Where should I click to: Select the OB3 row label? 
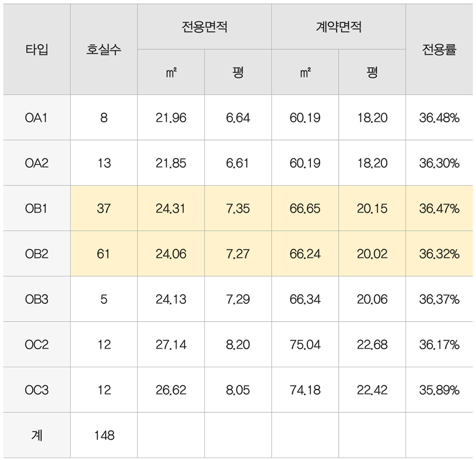(x=37, y=299)
